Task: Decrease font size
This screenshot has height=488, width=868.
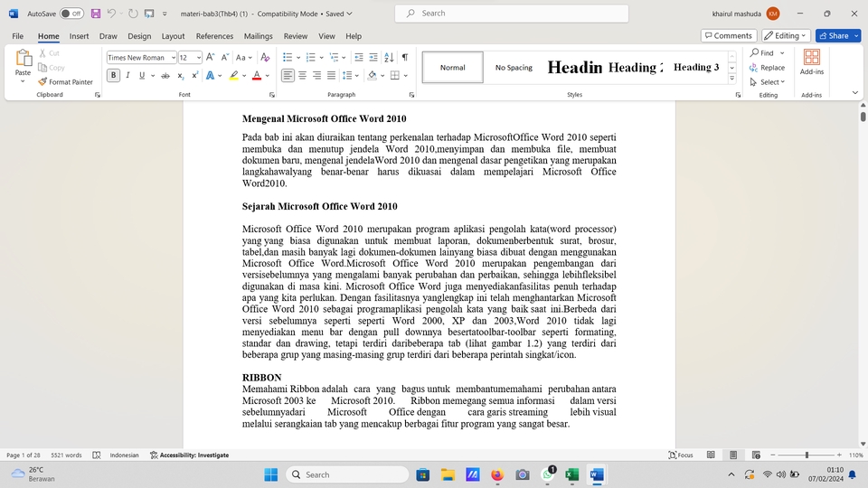Action: point(225,58)
